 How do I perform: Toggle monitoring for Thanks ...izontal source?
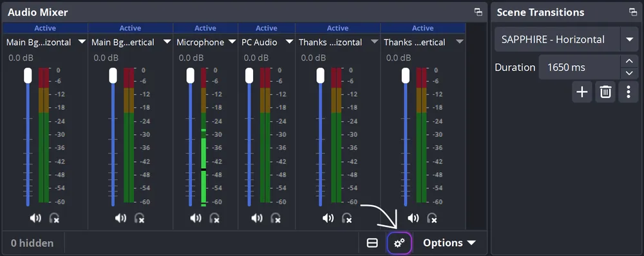coord(346,218)
